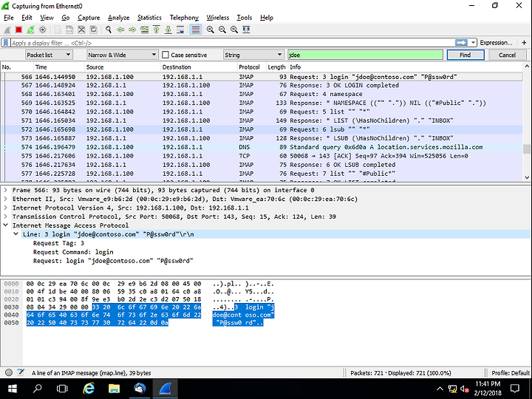Sort packets by Length column header
532x399 pixels.
coord(276,67)
